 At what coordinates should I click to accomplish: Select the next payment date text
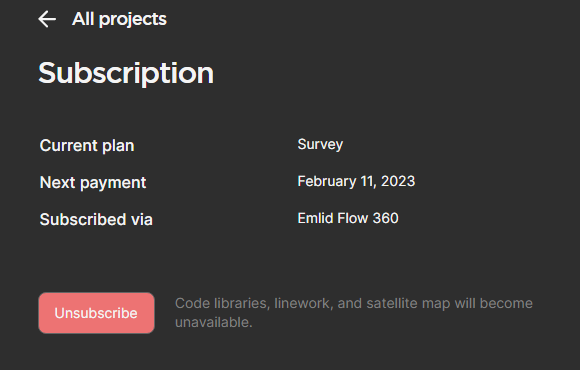(x=356, y=181)
